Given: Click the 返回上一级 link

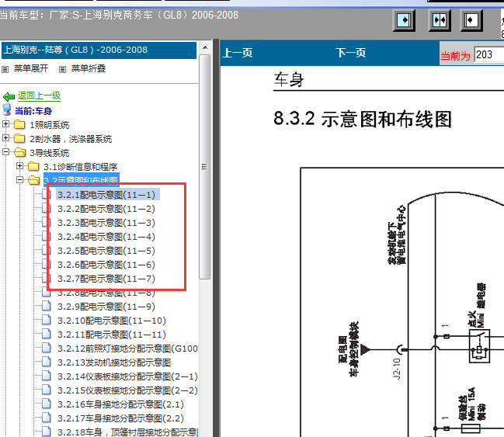Looking at the screenshot, I should coord(39,95).
